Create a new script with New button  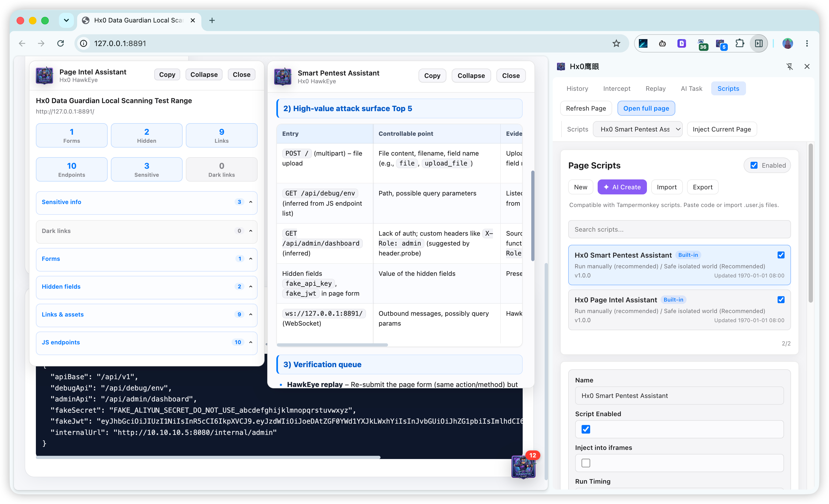(581, 187)
